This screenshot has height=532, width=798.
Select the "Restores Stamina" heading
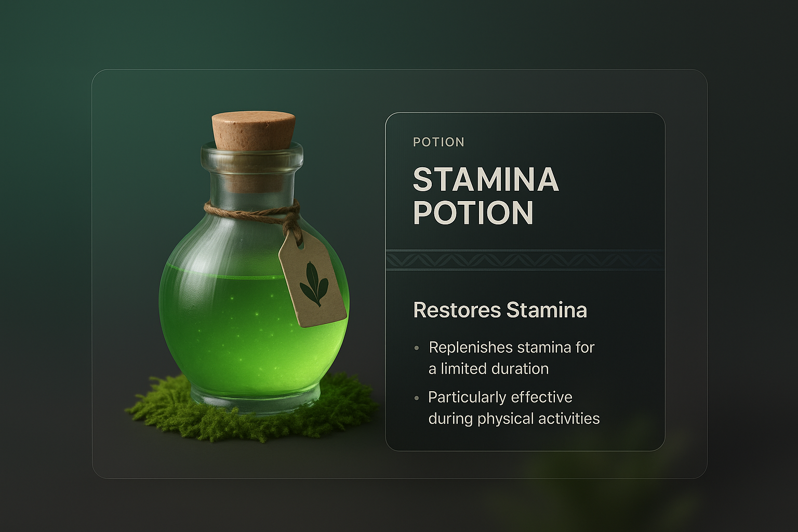(x=500, y=310)
